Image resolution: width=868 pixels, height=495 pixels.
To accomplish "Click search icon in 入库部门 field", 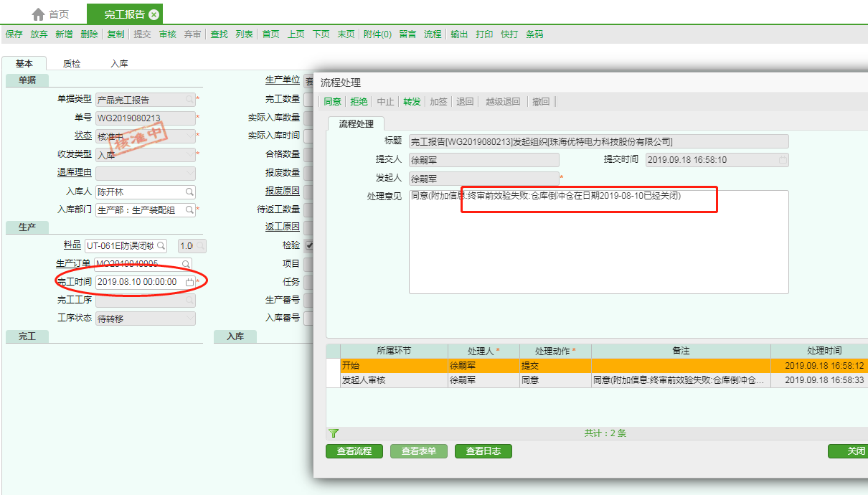I will click(x=189, y=210).
